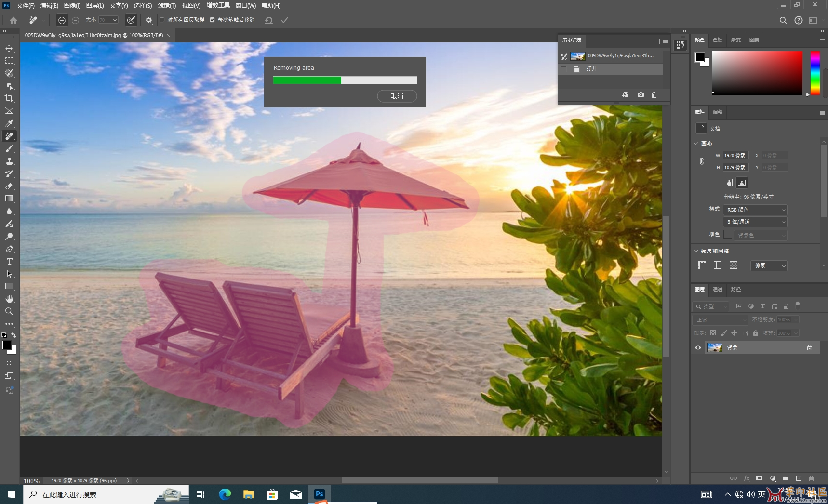Select the Path Selection tool

(x=9, y=274)
